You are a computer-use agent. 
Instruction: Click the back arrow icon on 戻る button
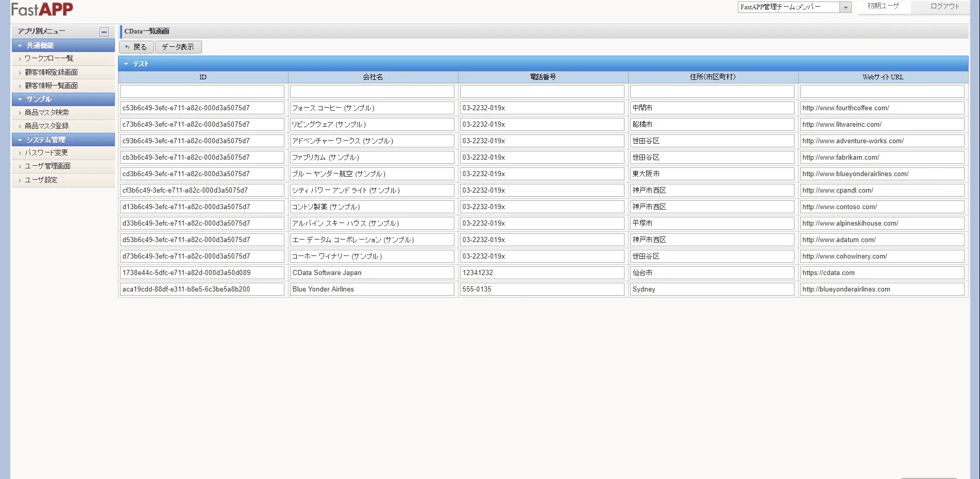(x=127, y=47)
